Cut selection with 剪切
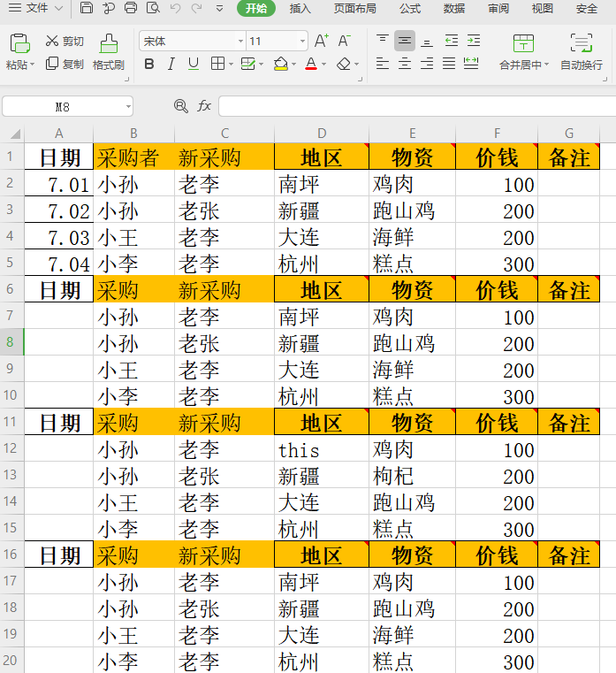The width and height of the screenshot is (616, 673). (65, 42)
